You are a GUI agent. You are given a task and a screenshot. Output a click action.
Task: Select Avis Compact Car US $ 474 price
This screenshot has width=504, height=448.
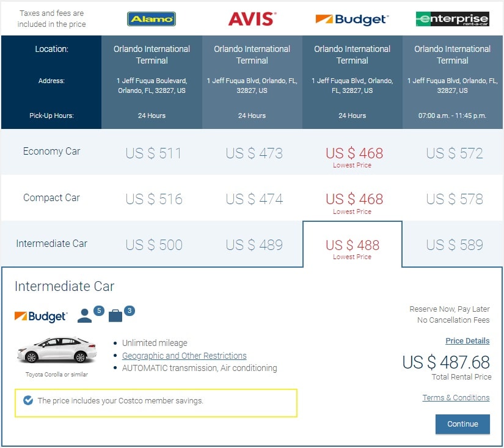pyautogui.click(x=254, y=199)
